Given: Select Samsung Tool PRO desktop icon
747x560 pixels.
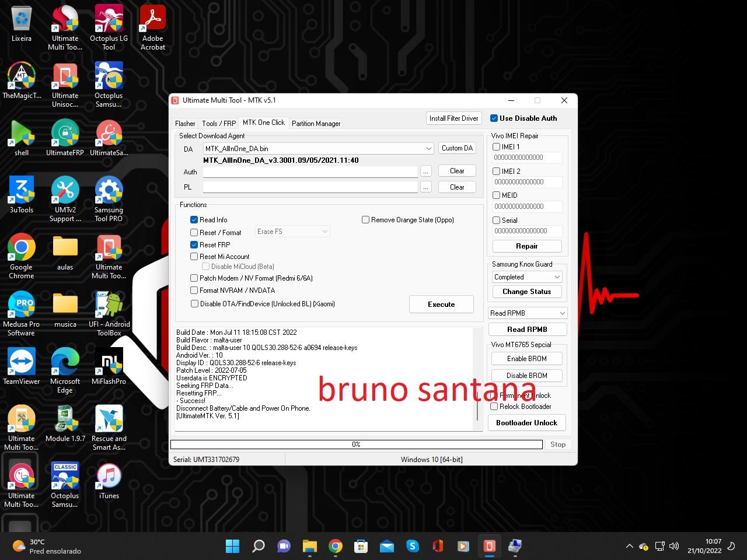Looking at the screenshot, I should (x=109, y=199).
